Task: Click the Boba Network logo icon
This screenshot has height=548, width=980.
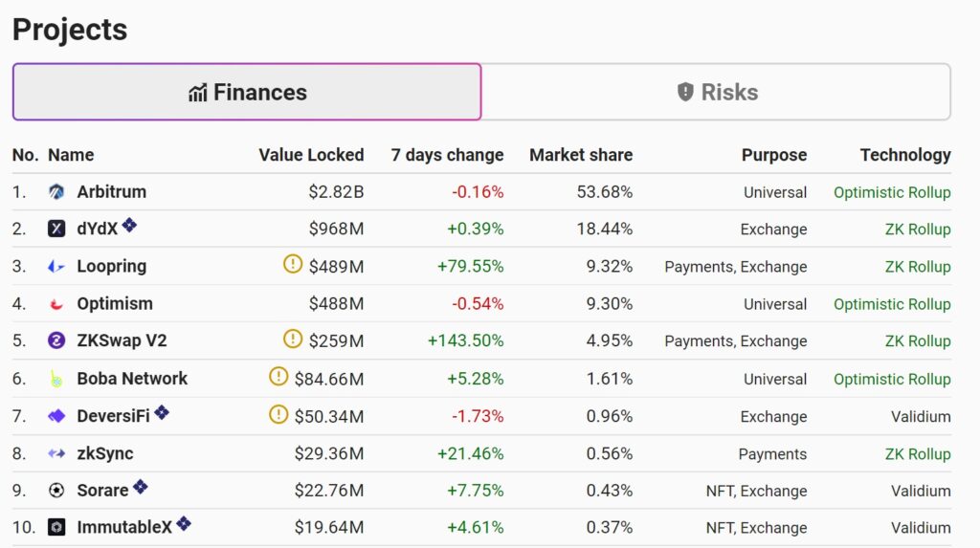Action: (x=56, y=379)
